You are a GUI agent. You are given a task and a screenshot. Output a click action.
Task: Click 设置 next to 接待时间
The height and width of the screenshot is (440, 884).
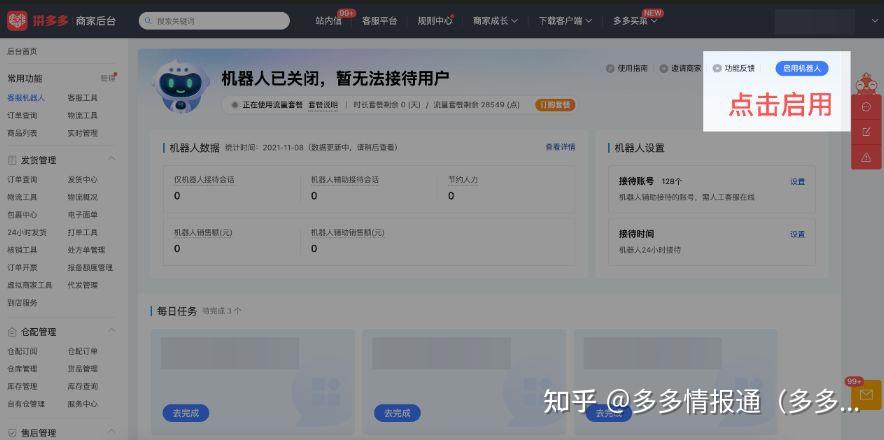coord(797,234)
